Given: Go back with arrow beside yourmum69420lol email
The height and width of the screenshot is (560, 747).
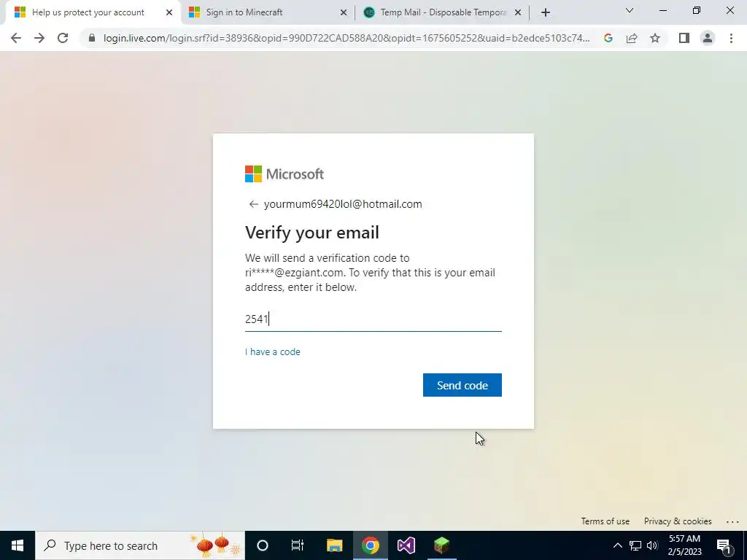Looking at the screenshot, I should click(253, 204).
